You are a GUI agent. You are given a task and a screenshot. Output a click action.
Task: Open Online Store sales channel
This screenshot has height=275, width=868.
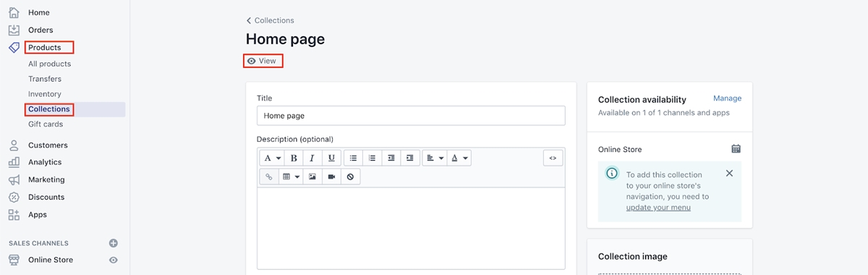(x=51, y=260)
